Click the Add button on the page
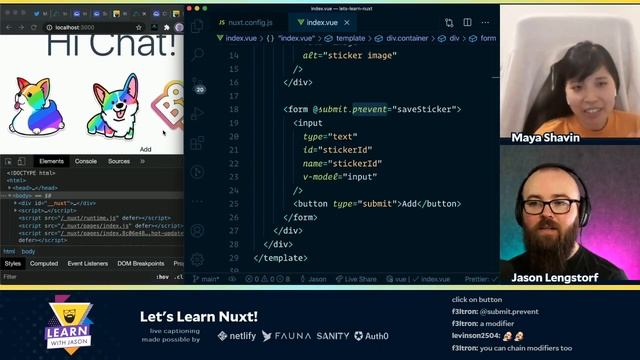 [145, 149]
